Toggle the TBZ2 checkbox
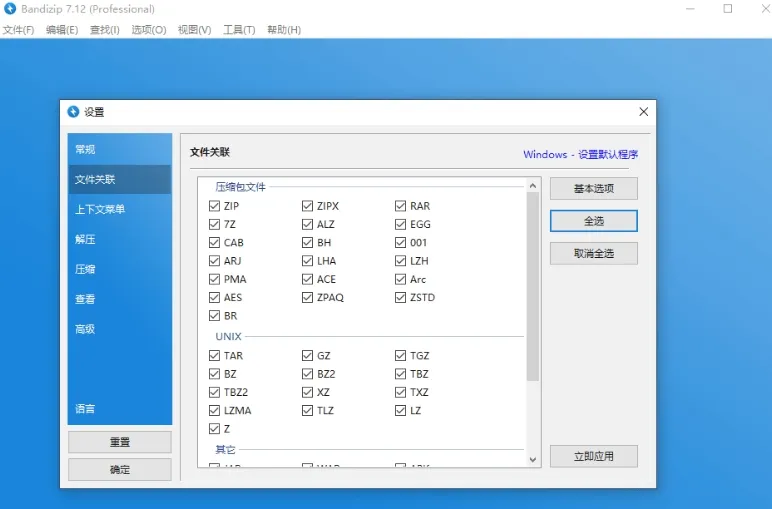 [214, 392]
